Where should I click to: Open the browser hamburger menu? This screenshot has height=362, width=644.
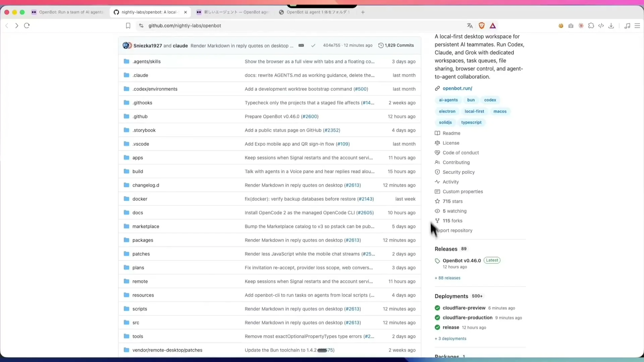click(637, 25)
